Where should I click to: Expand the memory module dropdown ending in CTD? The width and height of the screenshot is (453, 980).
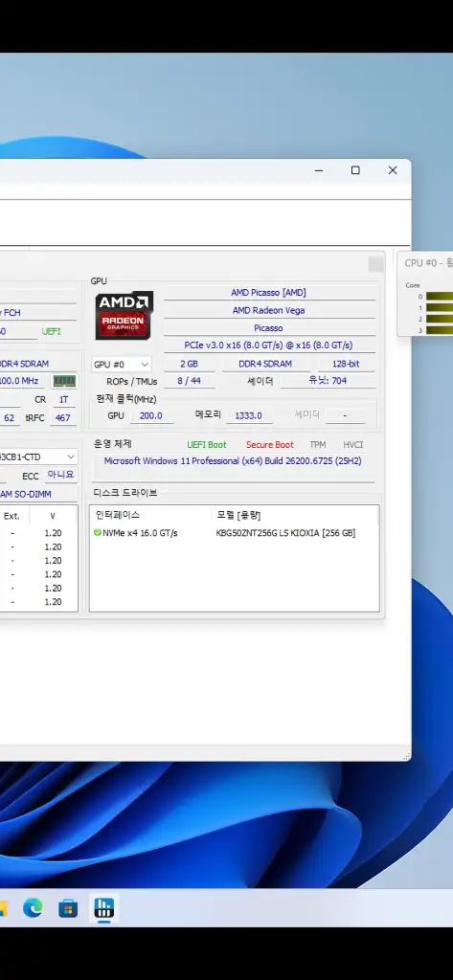click(x=39, y=457)
